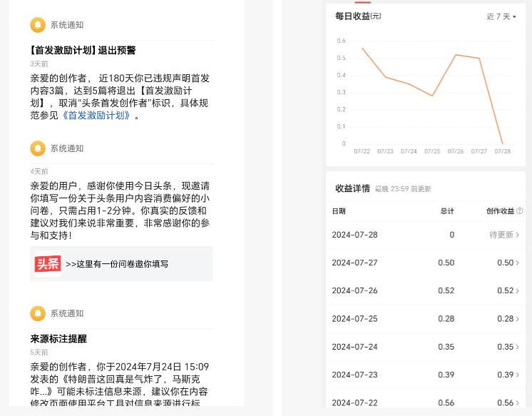Viewport: 532px width, 416px height.
Task: Expand the 2024-07-25 row's 0.28 chevron
Action: pos(518,319)
